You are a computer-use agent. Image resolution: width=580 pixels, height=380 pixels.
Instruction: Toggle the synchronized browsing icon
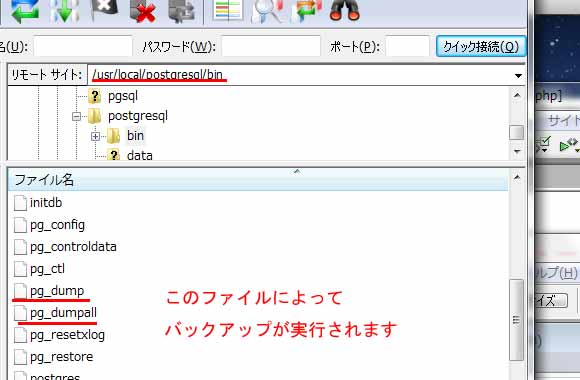click(307, 10)
